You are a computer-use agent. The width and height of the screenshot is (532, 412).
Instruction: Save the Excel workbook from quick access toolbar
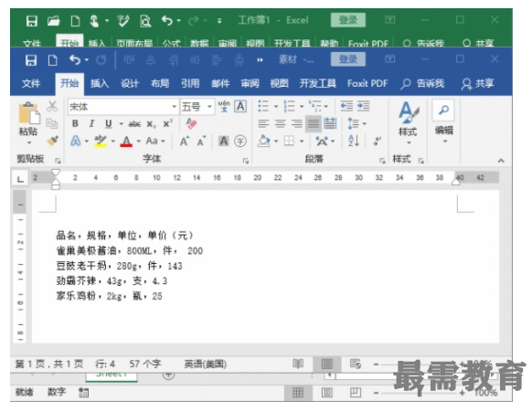[32, 21]
